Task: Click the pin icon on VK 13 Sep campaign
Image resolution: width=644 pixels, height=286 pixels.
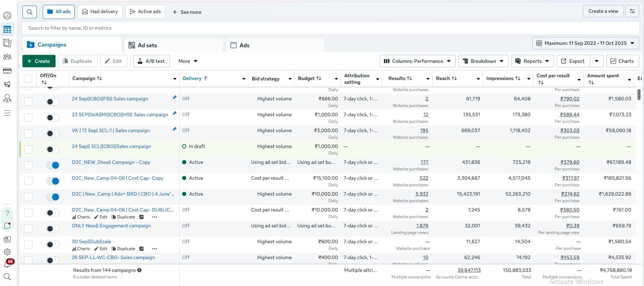Action: pyautogui.click(x=175, y=129)
